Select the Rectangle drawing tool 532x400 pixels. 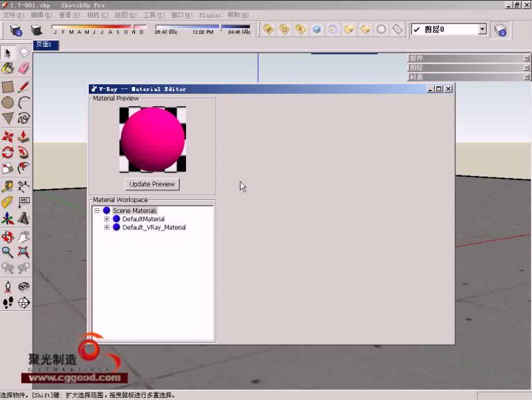point(8,87)
